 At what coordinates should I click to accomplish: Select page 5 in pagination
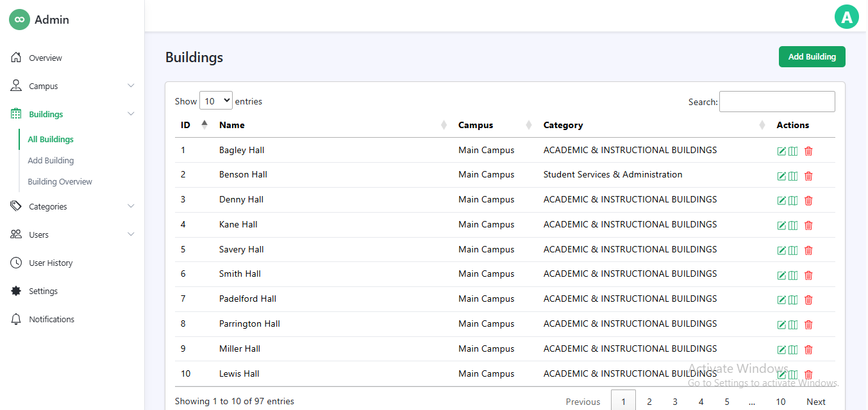[727, 402]
